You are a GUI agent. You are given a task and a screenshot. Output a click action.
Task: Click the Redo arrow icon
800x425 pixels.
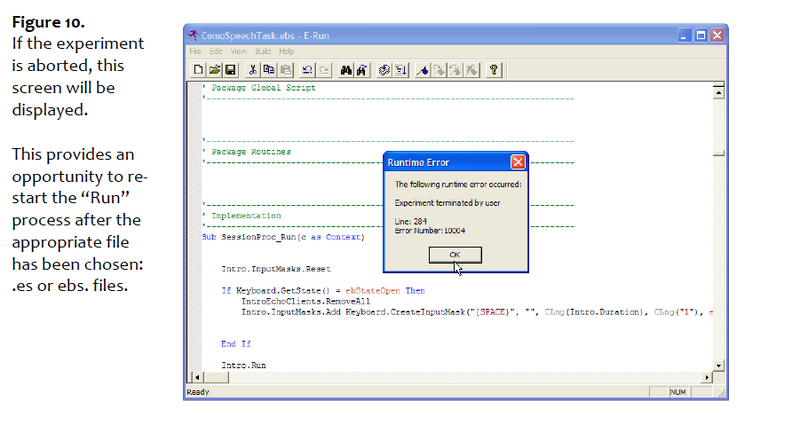click(x=323, y=70)
